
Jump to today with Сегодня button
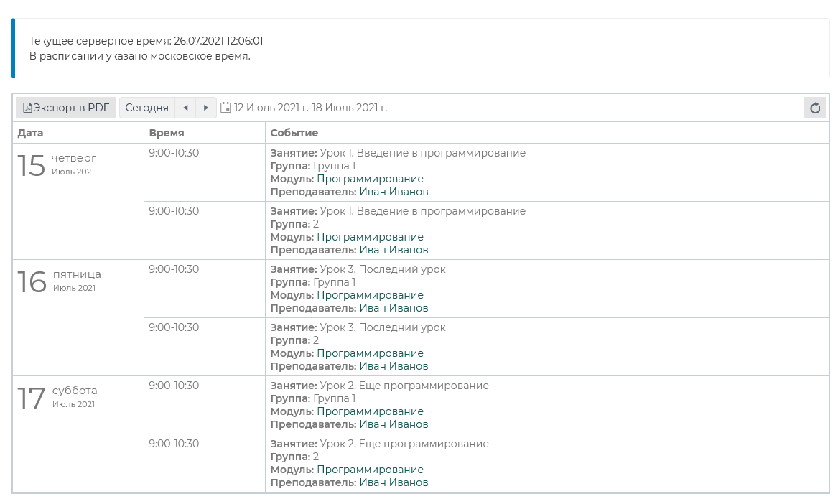tap(146, 108)
